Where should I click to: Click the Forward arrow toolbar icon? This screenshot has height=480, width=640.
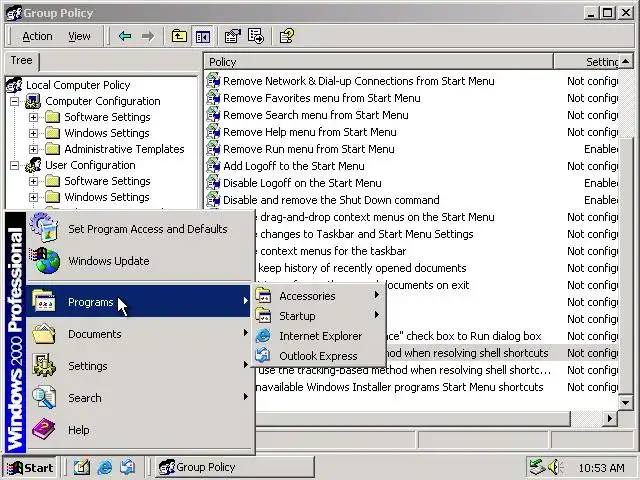click(x=148, y=36)
